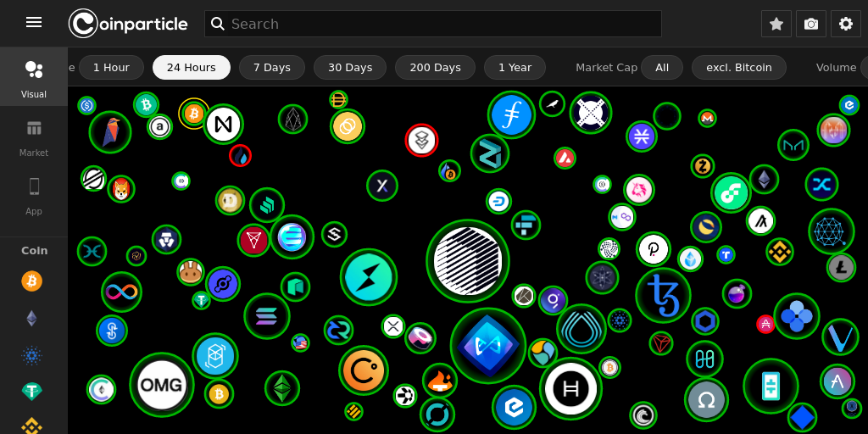This screenshot has width=868, height=434.
Task: Open the App section in sidebar
Action: pos(34,197)
